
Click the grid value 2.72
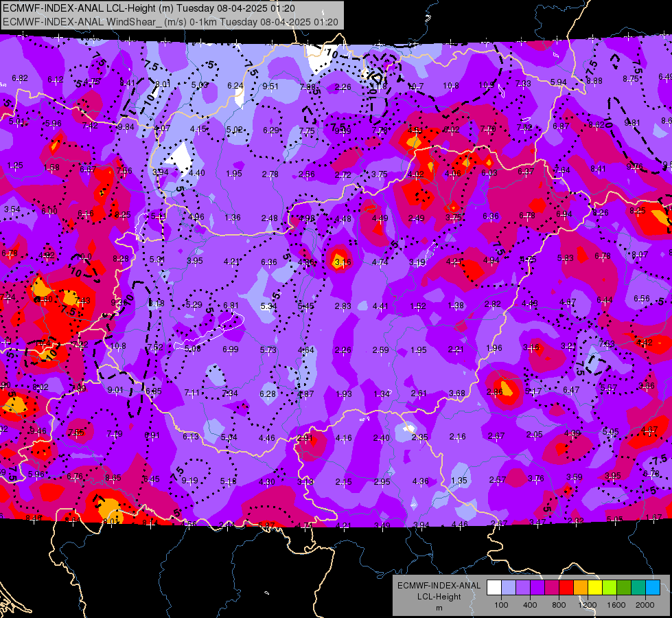(x=343, y=174)
